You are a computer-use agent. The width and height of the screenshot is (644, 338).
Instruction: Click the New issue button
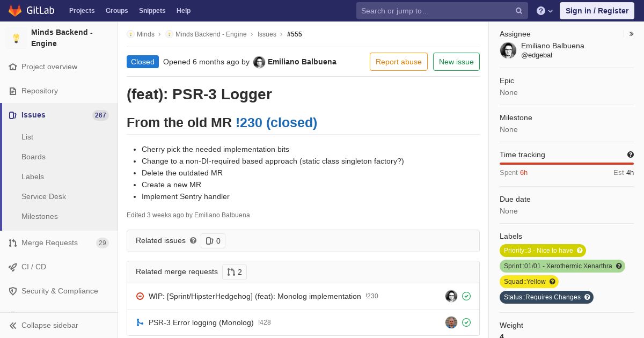coord(456,62)
